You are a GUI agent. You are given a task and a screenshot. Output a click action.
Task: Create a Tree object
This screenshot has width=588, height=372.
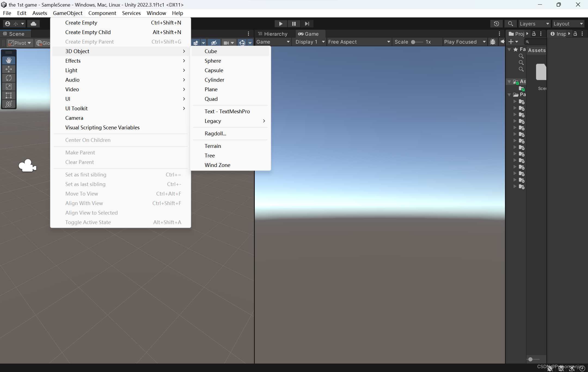230,155
